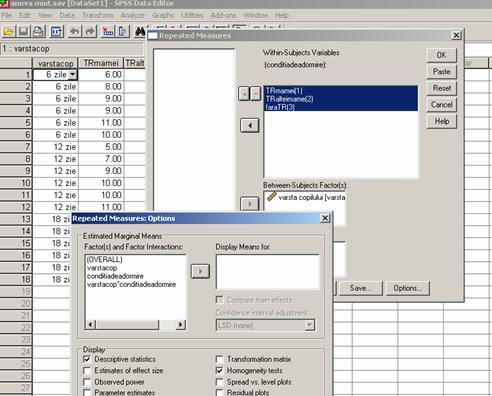
Task: Open the Add-ons menu
Action: [x=223, y=15]
